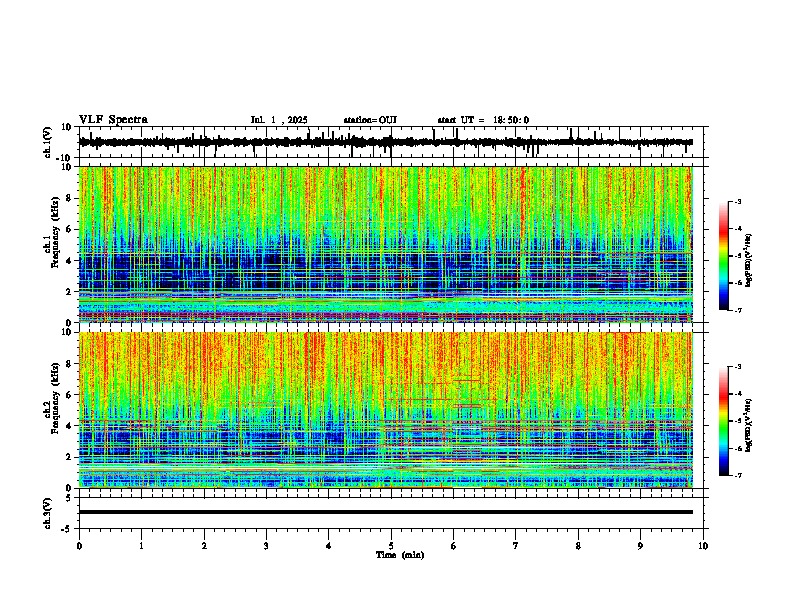The width and height of the screenshot is (792, 612).
Task: Select the "start UT = 18:50:0" text
Action: [x=483, y=120]
